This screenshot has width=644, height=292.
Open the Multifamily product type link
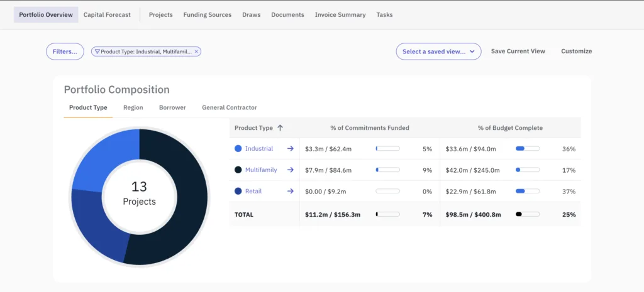point(261,170)
